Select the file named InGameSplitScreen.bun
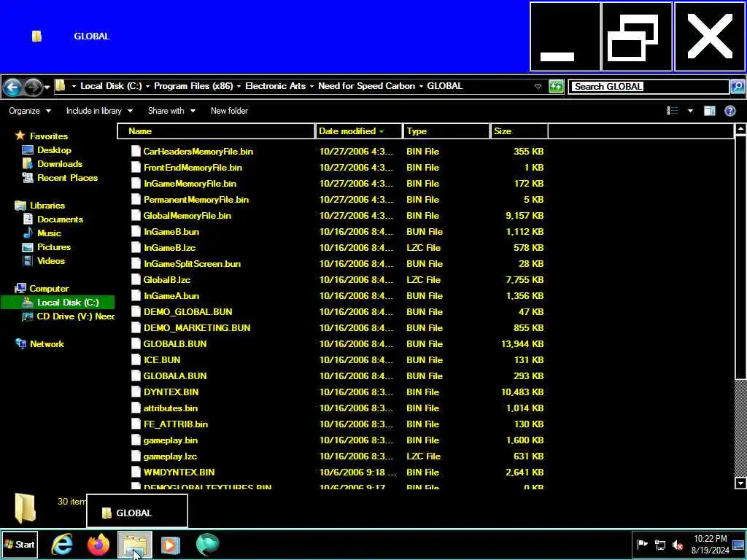The height and width of the screenshot is (560, 747). [192, 264]
